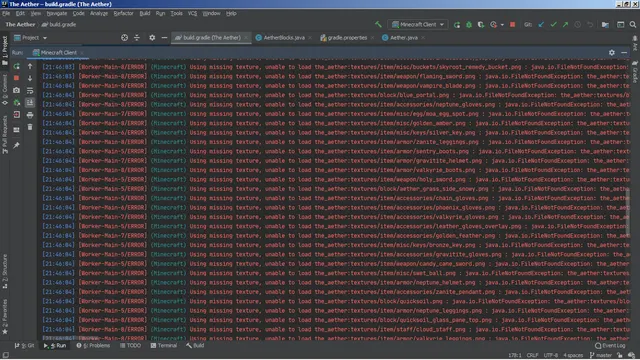Image resolution: width=640 pixels, height=360 pixels.
Task: Open the TODO tool window
Action: [x=130, y=346]
